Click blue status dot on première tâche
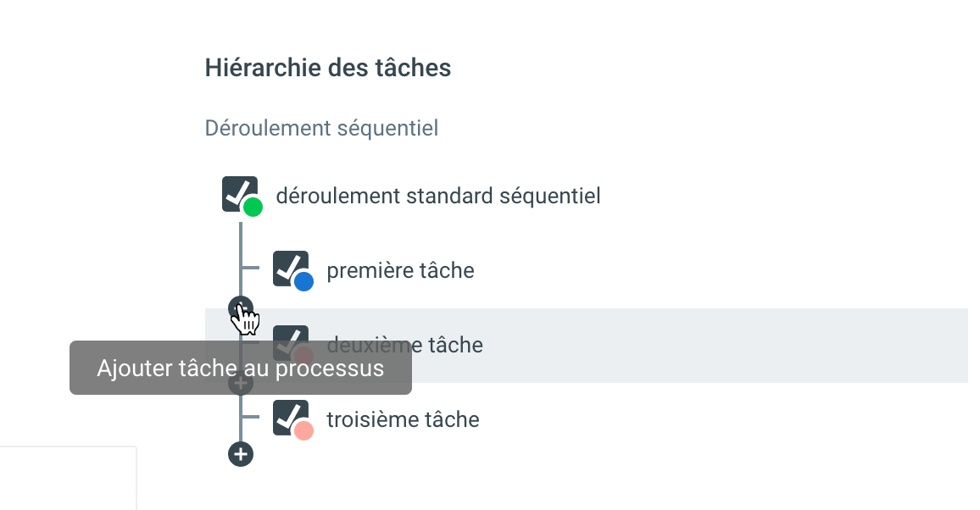980x510 pixels. click(303, 281)
